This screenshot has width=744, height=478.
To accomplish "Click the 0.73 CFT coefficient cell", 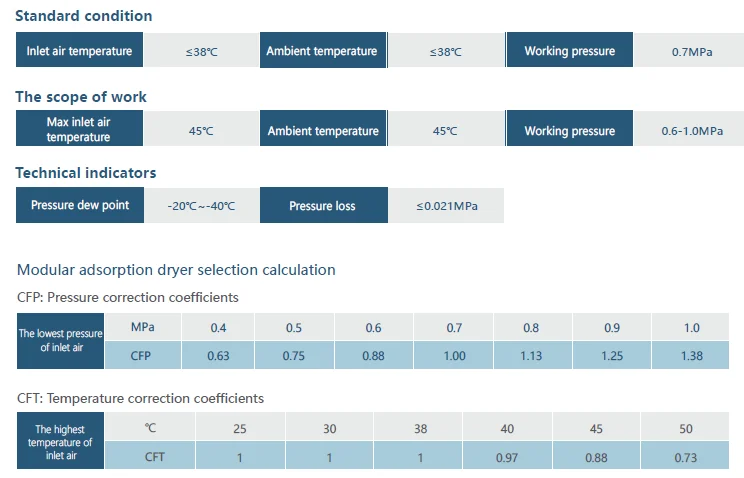I will (685, 456).
